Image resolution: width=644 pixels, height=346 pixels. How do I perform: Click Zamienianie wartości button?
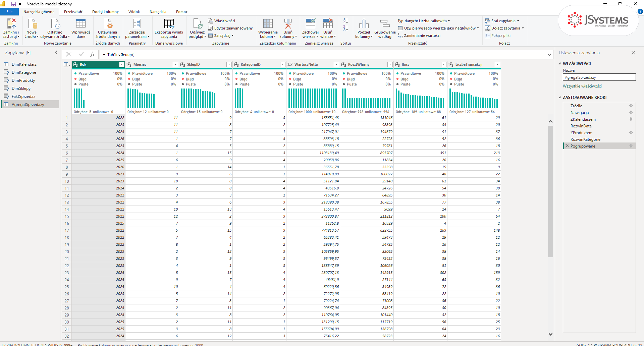point(419,36)
